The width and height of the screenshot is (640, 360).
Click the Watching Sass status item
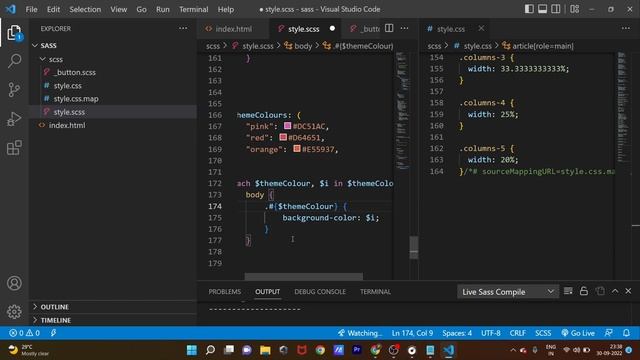click(360, 333)
